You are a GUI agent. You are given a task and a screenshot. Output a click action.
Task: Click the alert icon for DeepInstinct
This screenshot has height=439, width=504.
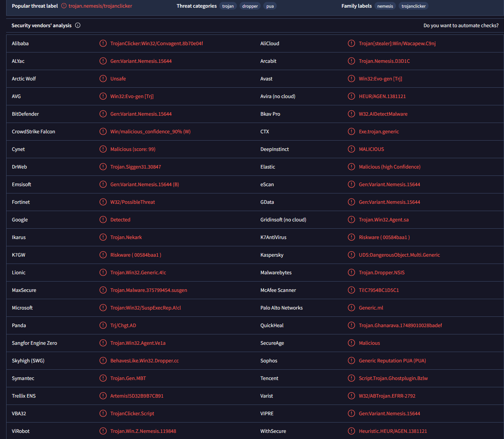351,149
